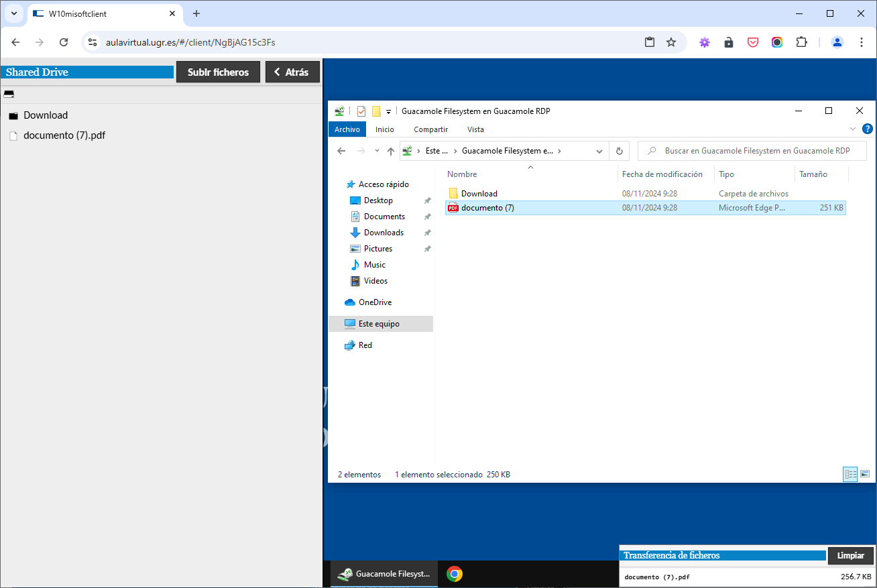Open the Compartir ribbon tab
This screenshot has width=877, height=588.
431,129
